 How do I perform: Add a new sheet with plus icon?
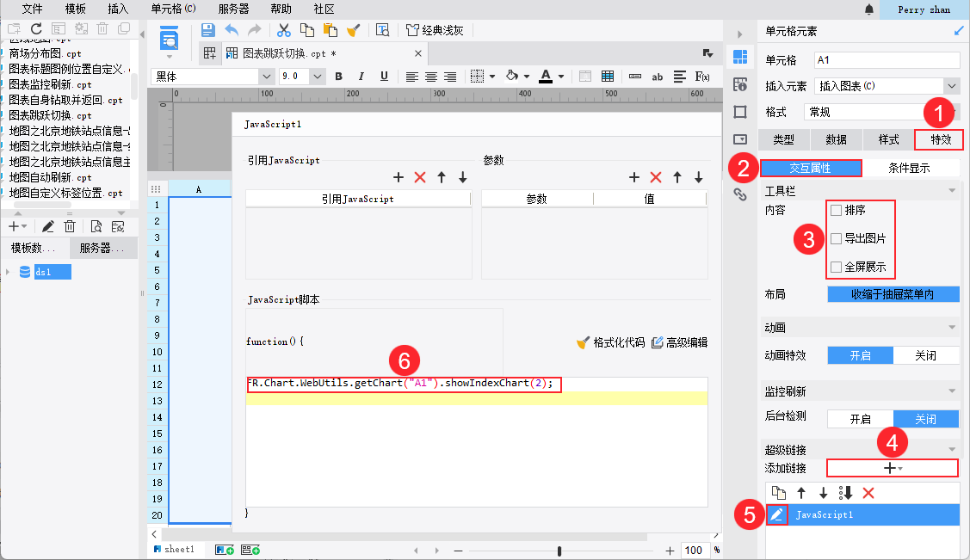pos(225,550)
